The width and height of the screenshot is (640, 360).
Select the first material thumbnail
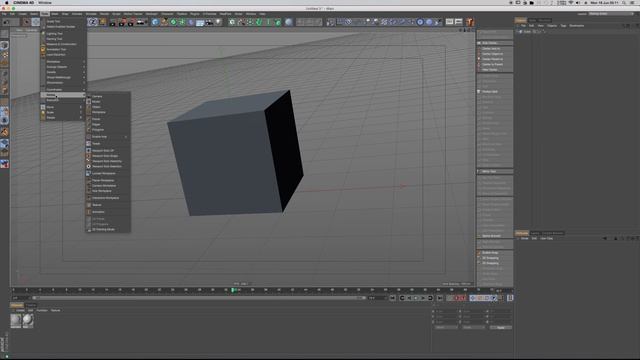point(16,320)
